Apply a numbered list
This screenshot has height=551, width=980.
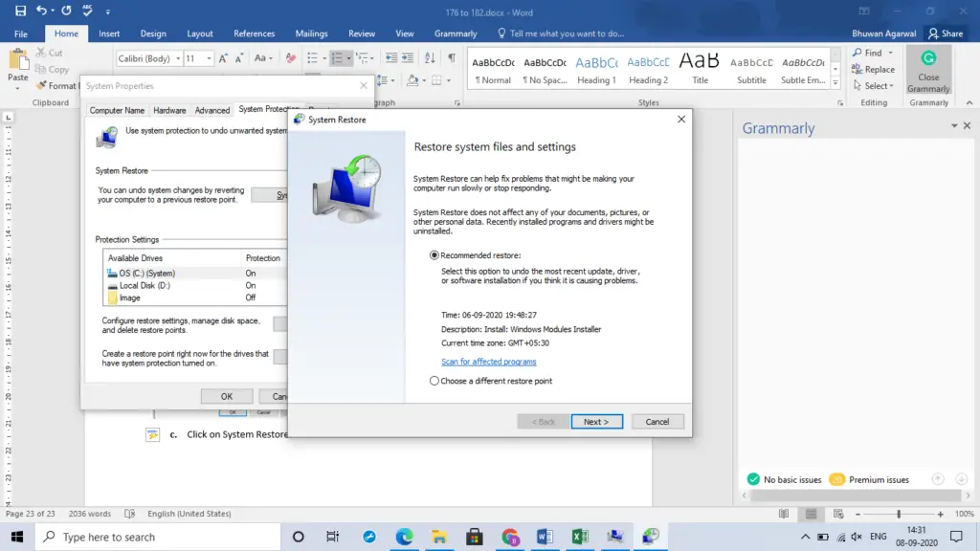337,58
